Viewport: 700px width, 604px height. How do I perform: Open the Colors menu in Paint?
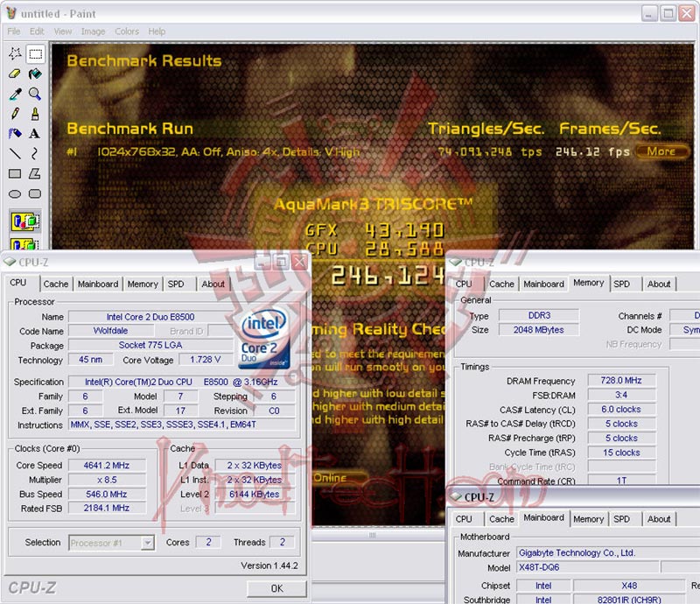point(127,32)
